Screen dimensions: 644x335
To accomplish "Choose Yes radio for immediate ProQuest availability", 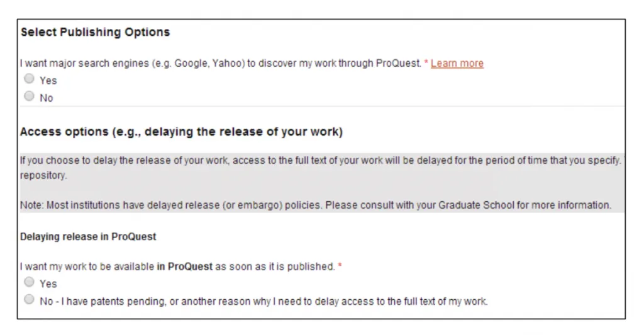I will pos(29,282).
